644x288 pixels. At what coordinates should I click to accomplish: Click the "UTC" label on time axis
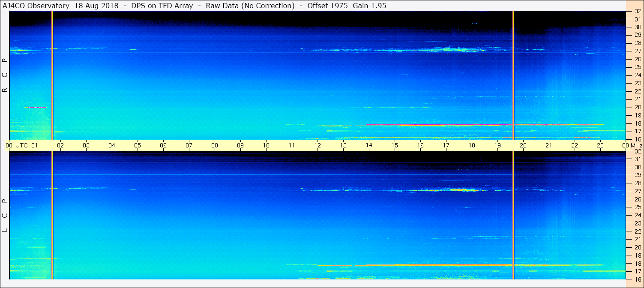tap(22, 145)
